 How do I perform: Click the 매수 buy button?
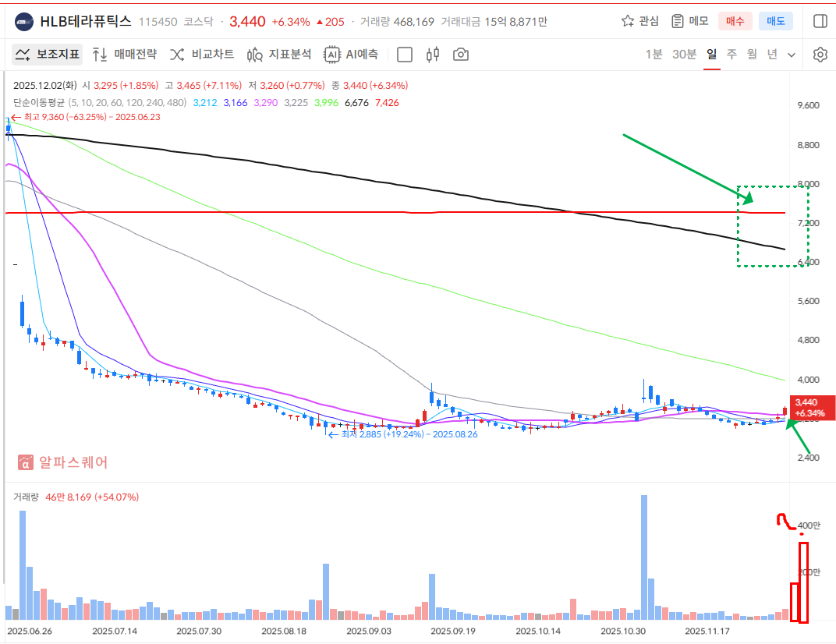tap(735, 21)
